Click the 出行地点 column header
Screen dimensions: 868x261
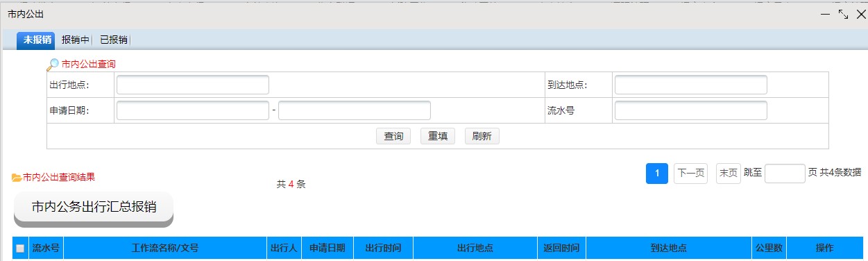click(475, 249)
